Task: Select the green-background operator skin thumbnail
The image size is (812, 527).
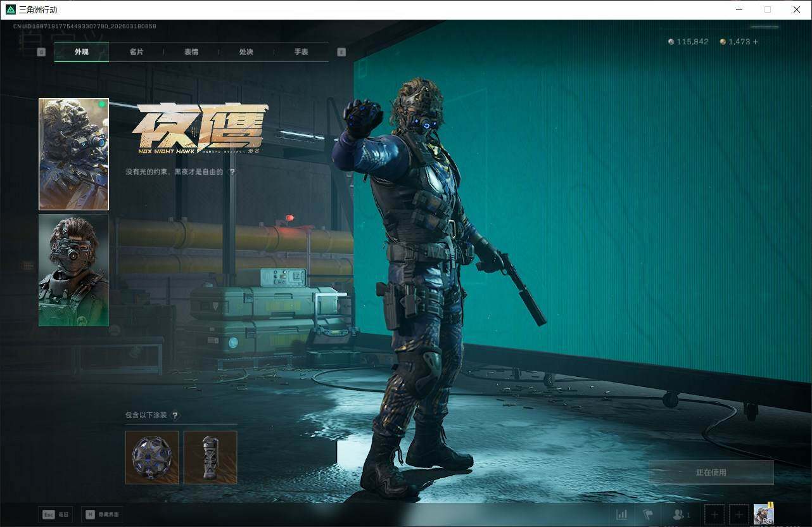Action: 73,270
